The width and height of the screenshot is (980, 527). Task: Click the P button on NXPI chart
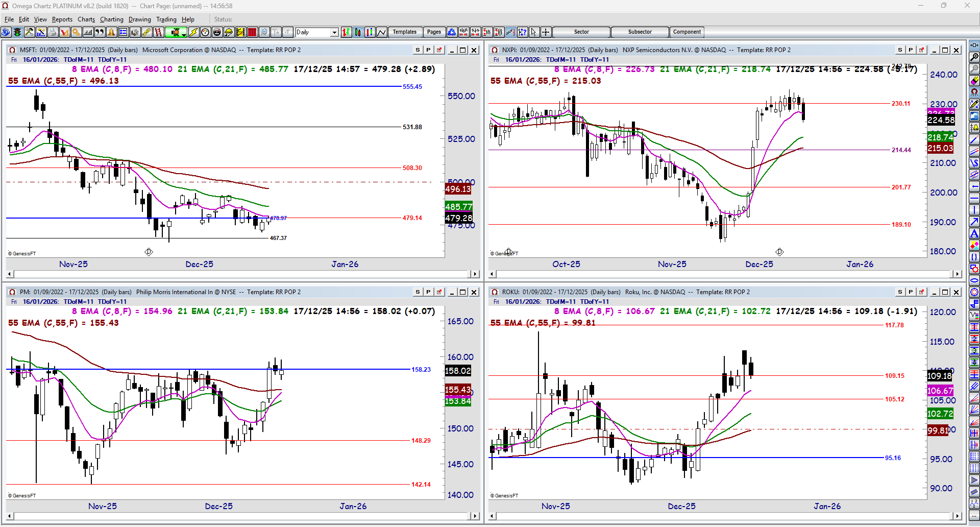coord(911,50)
